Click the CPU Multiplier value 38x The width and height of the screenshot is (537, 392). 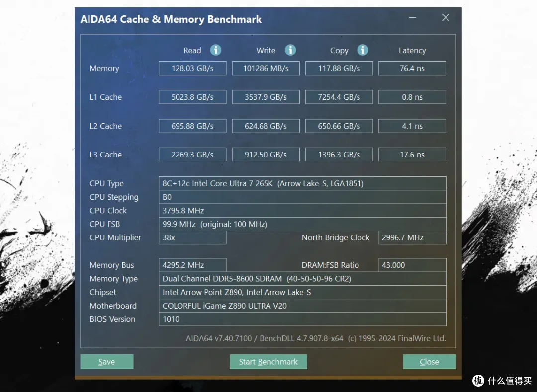[x=192, y=237]
